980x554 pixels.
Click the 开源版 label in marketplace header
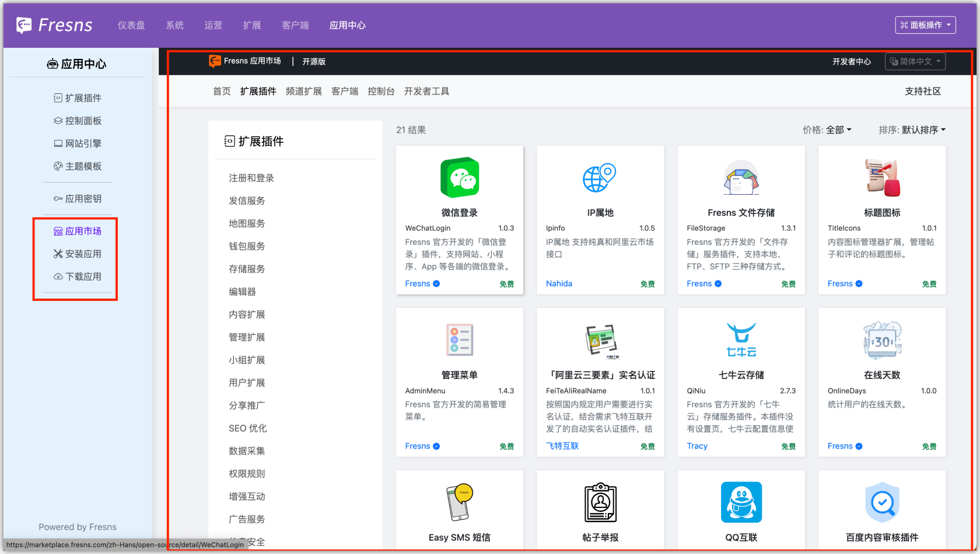(x=314, y=61)
